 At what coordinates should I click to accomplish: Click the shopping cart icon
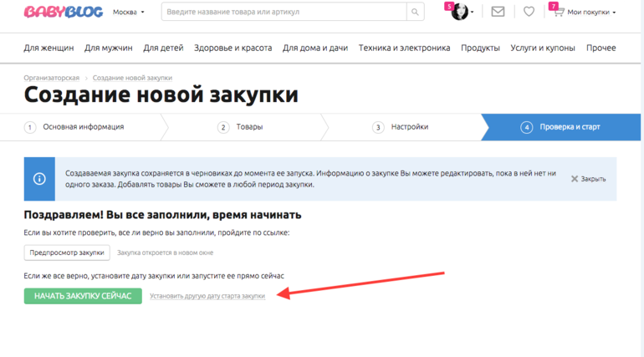pyautogui.click(x=557, y=13)
